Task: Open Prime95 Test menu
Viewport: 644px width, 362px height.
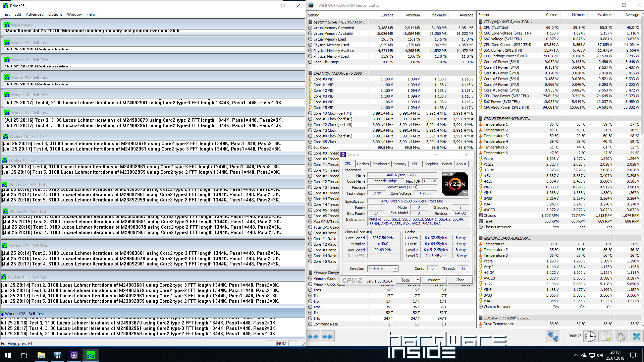Action: point(6,14)
